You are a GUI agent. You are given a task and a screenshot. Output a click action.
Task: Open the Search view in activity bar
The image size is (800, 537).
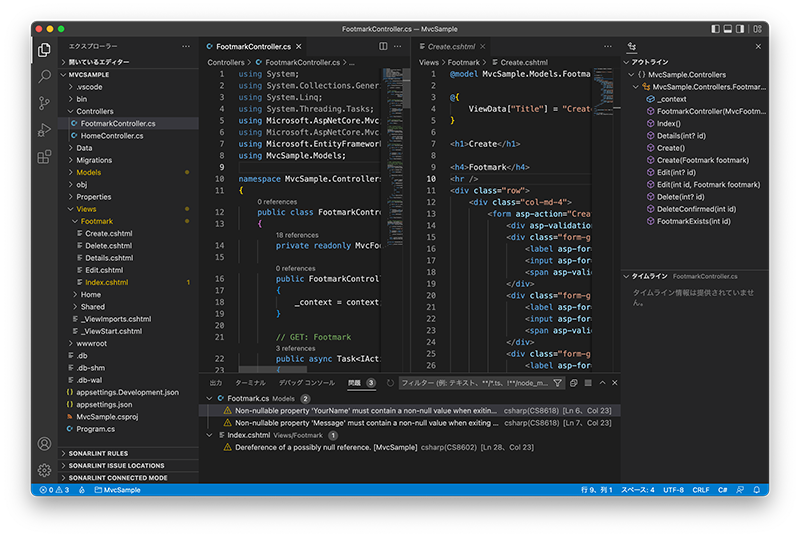click(x=44, y=76)
